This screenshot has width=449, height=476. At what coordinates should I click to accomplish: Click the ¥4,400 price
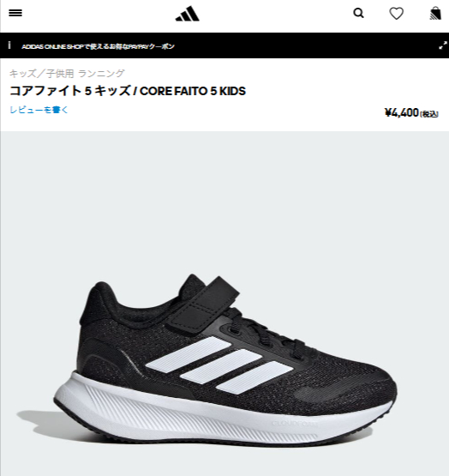tap(402, 112)
